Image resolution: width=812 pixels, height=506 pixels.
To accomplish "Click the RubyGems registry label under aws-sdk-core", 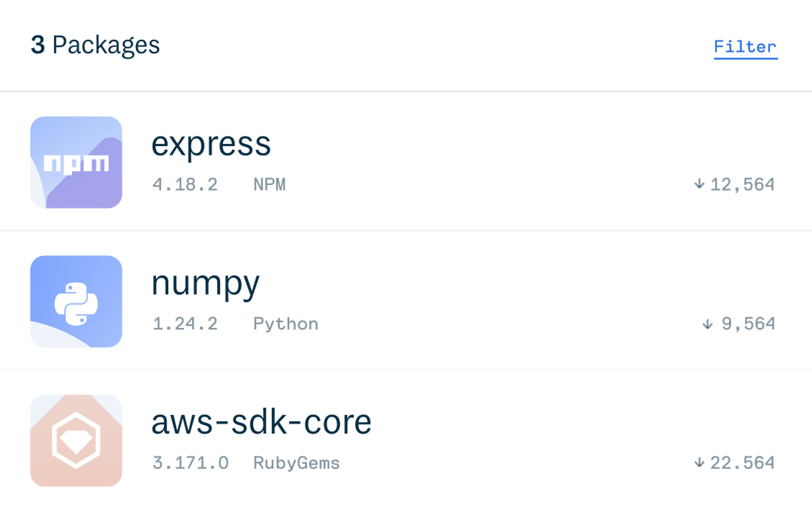I will coord(296,462).
